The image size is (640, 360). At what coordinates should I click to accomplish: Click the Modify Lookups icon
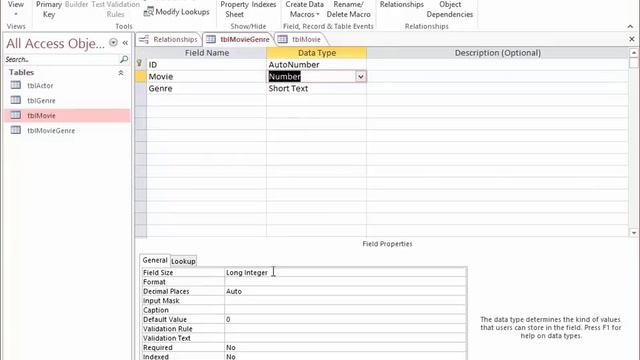click(x=149, y=11)
